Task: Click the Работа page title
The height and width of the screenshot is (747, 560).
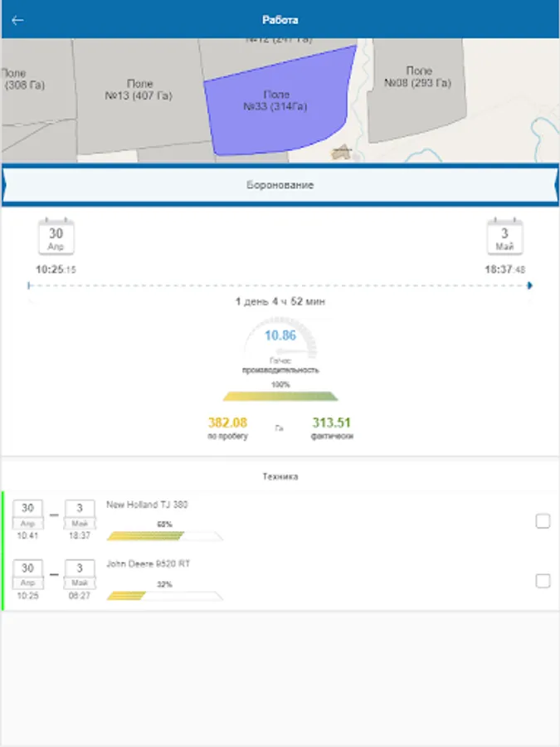Action: click(x=280, y=20)
